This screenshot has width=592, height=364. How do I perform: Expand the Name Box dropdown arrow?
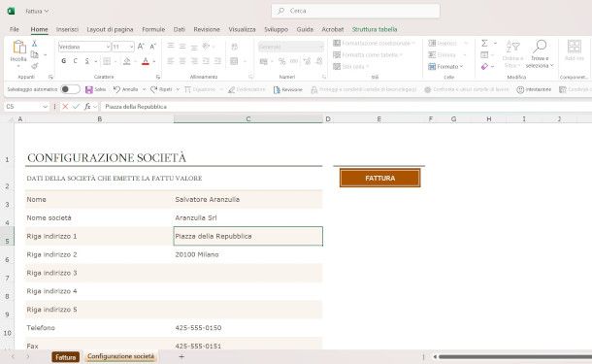pos(46,107)
